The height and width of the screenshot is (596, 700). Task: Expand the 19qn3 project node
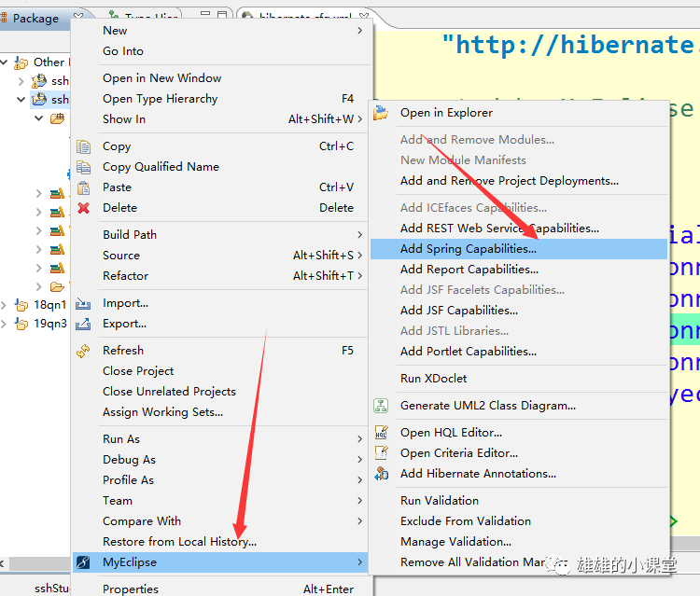click(4, 324)
